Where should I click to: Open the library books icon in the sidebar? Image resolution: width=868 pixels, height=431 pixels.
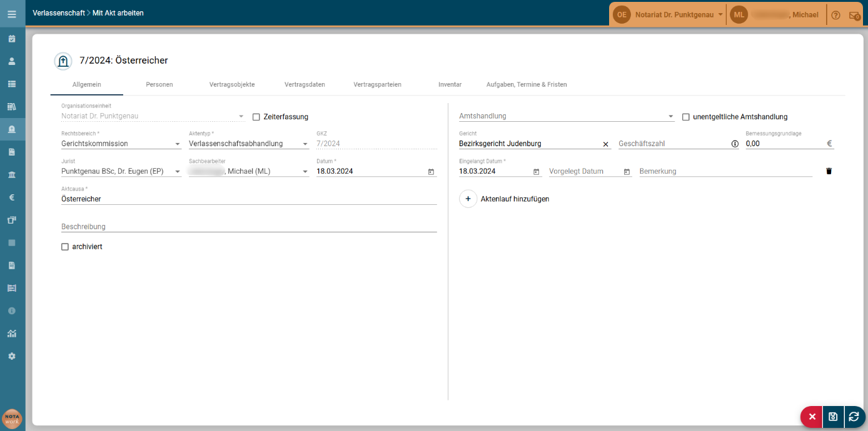(x=12, y=107)
